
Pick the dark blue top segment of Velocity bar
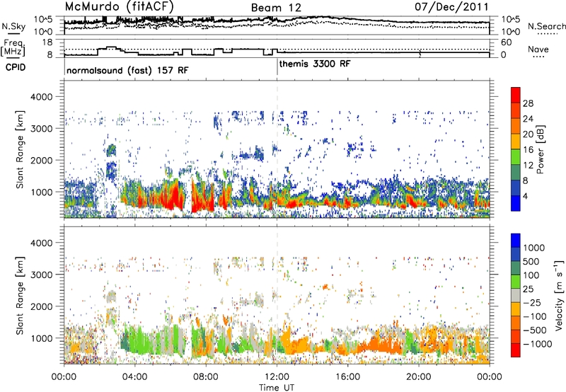(516, 240)
